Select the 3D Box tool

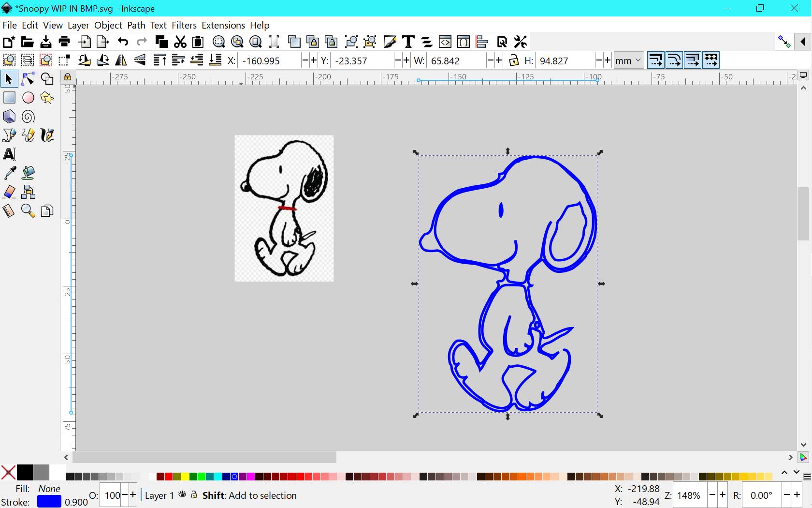pos(9,117)
